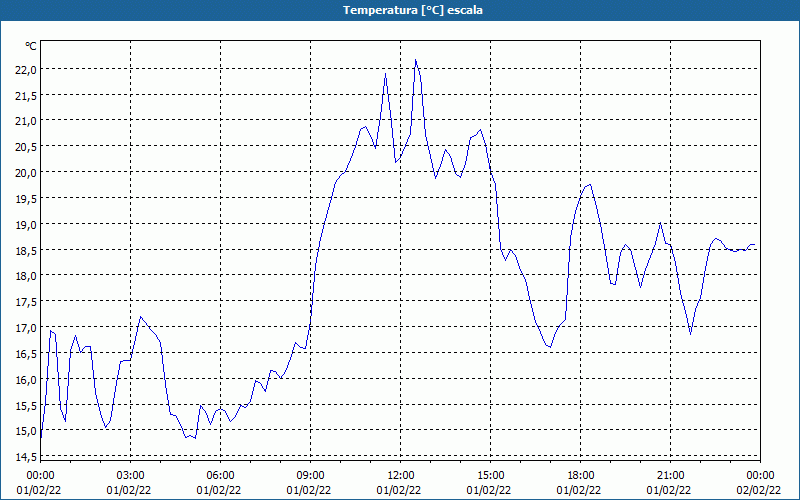Click the 01/02/22 date under 06:00
The image size is (800, 500).
point(219,490)
